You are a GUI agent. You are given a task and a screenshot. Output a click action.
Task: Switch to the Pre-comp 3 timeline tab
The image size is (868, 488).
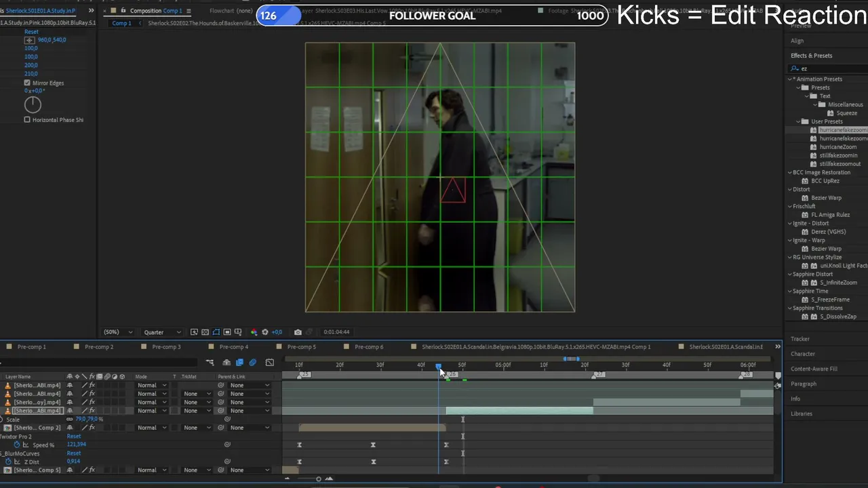[x=166, y=347]
